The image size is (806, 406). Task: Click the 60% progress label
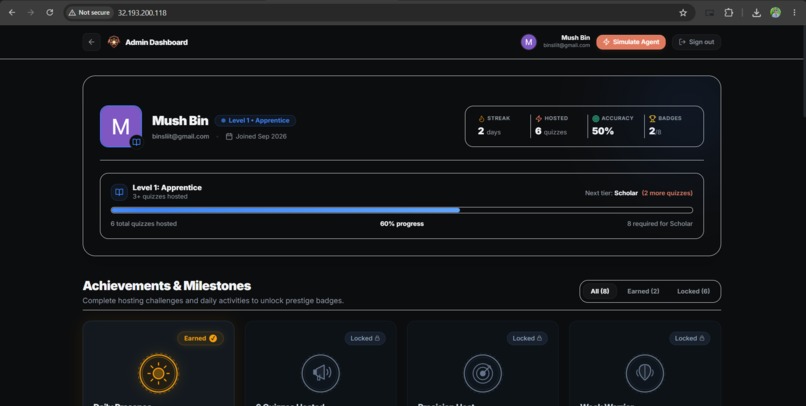click(x=402, y=224)
